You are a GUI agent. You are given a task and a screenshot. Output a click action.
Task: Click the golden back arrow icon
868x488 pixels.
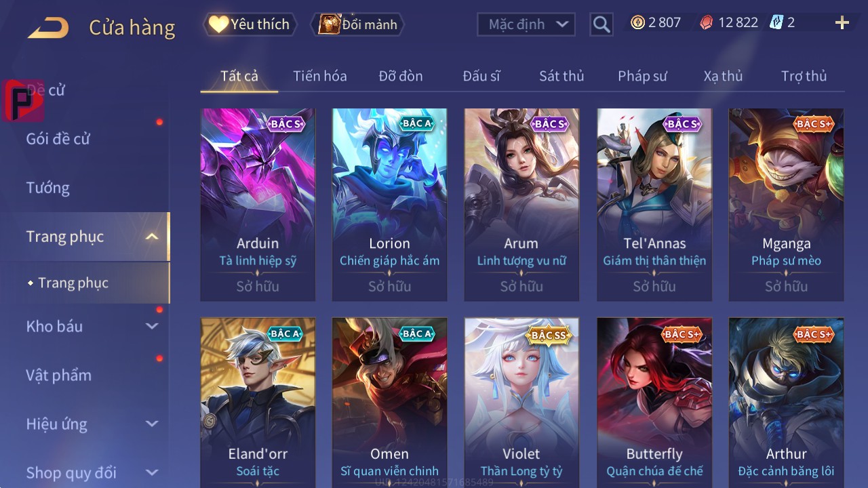pos(48,28)
